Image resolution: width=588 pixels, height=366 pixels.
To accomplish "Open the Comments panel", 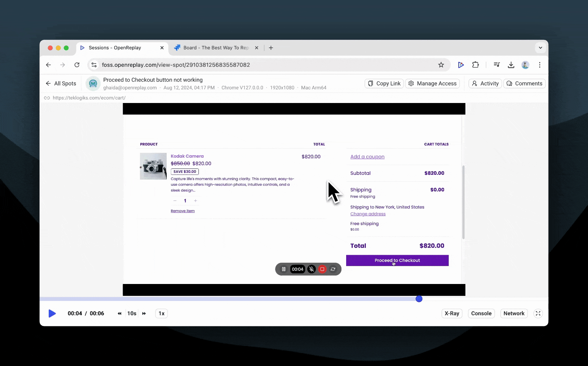I will pos(524,83).
